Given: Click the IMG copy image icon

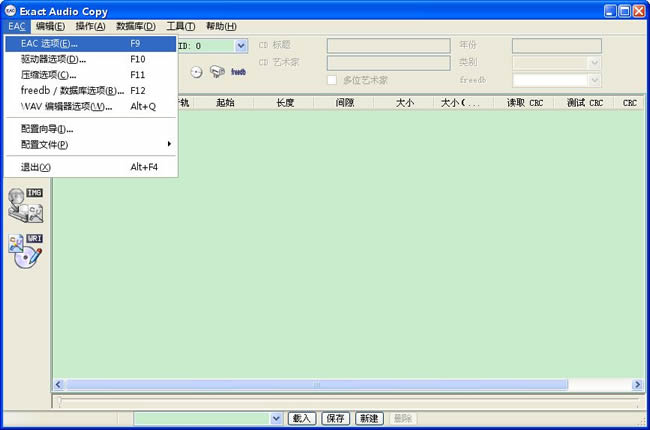Looking at the screenshot, I should pyautogui.click(x=26, y=205).
